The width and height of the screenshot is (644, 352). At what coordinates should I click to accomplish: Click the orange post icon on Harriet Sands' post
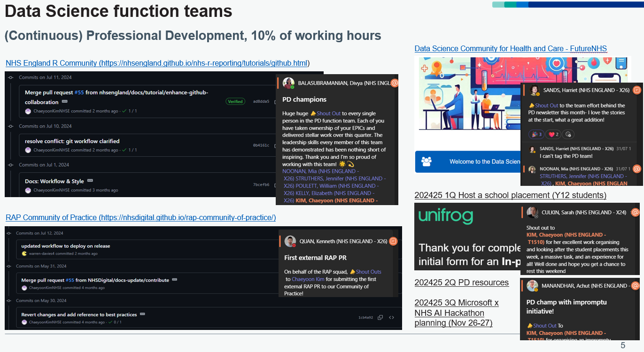tap(637, 90)
